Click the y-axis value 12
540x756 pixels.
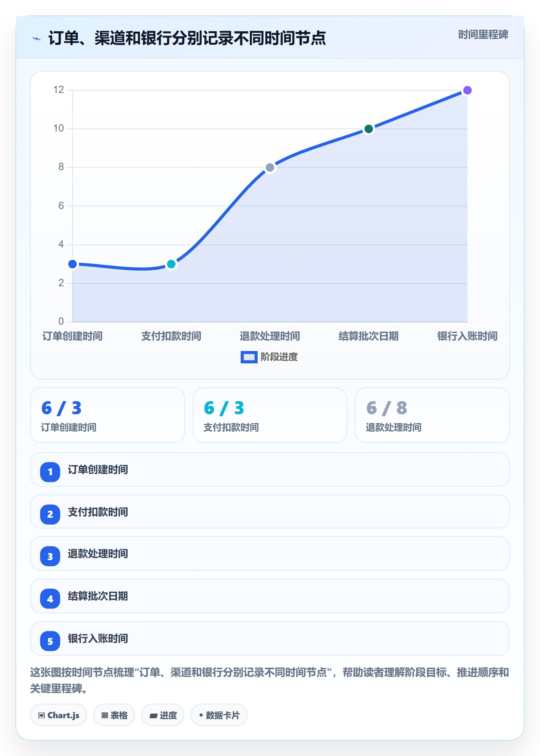[x=59, y=90]
